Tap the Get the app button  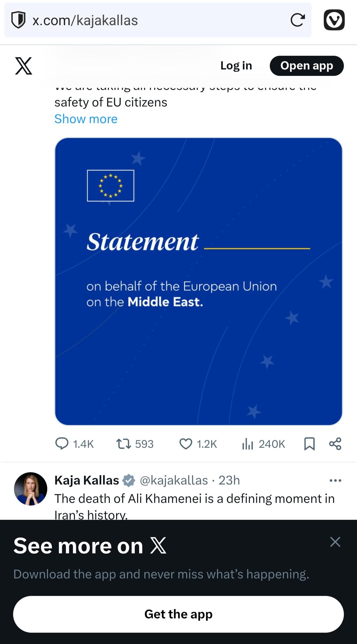tap(178, 614)
